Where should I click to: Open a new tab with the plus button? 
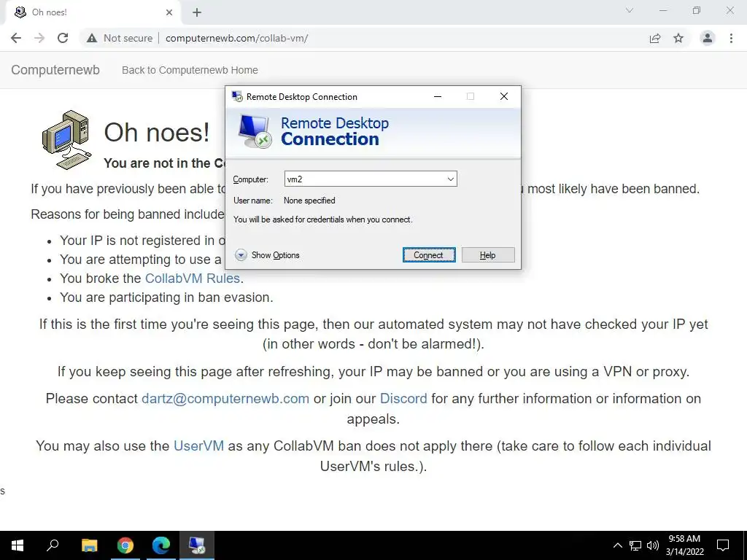[x=197, y=12]
